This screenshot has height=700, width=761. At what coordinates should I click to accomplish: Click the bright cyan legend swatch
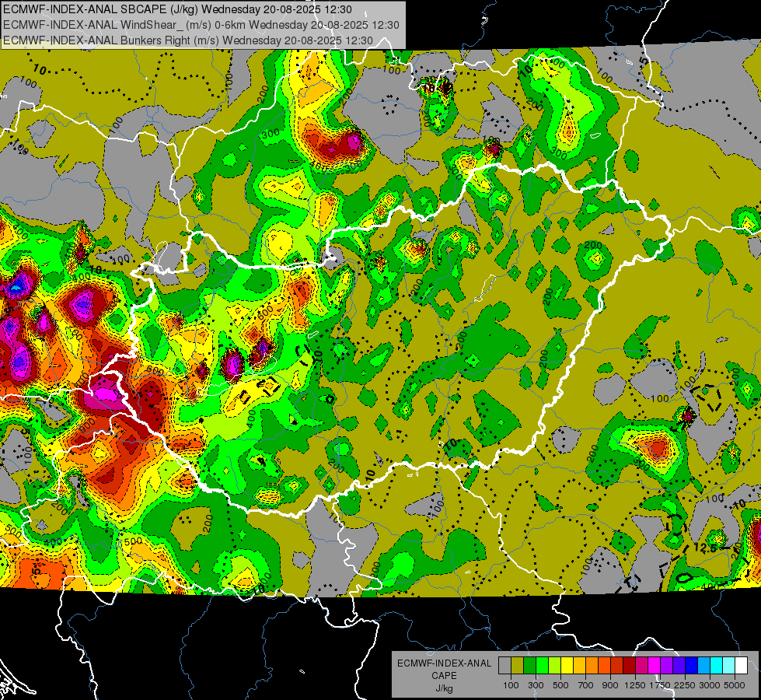pyautogui.click(x=717, y=665)
